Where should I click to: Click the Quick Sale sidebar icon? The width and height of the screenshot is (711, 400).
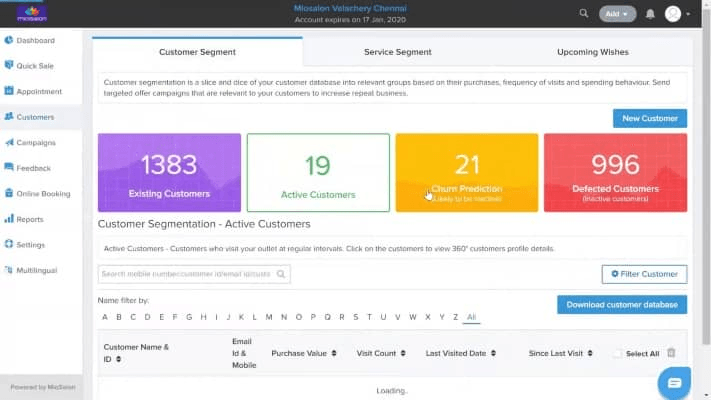pyautogui.click(x=9, y=65)
